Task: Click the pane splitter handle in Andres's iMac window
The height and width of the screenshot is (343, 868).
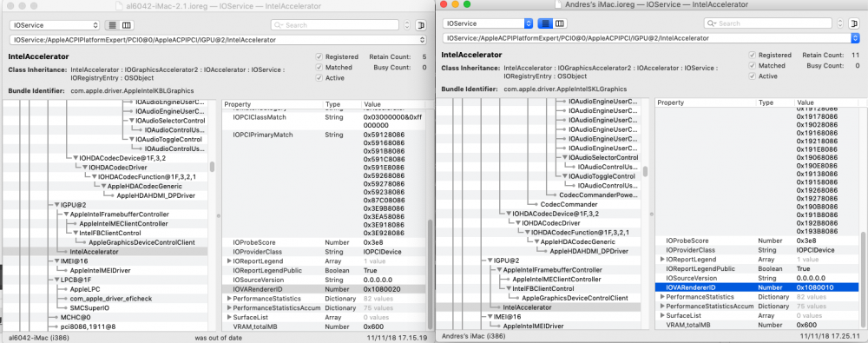Action: point(651,214)
